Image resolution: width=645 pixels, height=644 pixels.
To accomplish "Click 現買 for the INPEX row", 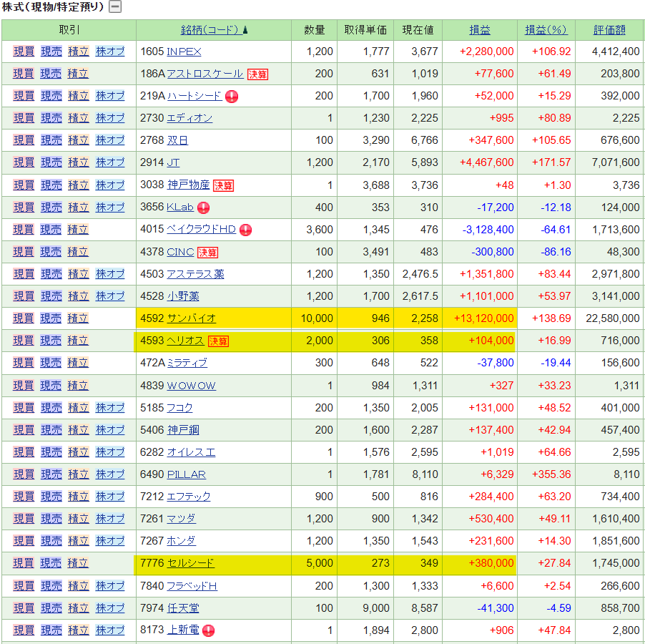I will [24, 52].
